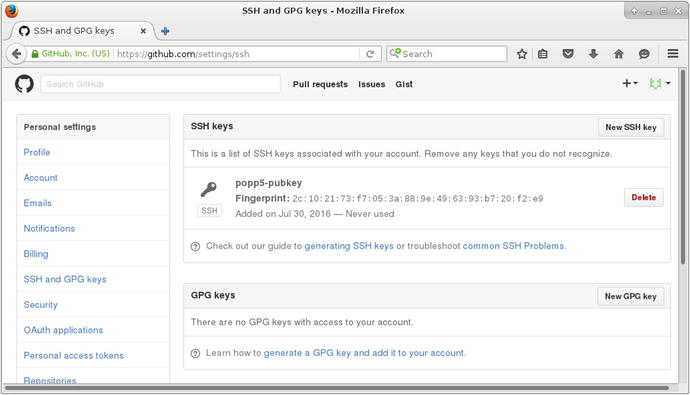The image size is (690, 395).
Task: Open the user avatar dropdown menu
Action: tap(660, 83)
